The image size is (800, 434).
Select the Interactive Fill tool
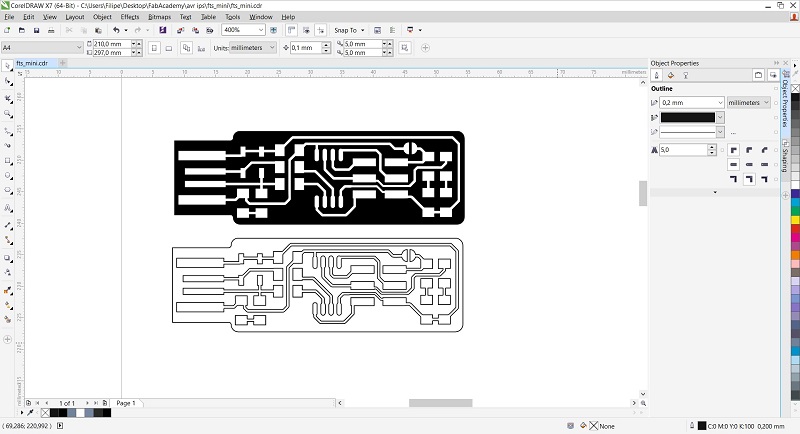click(8, 305)
